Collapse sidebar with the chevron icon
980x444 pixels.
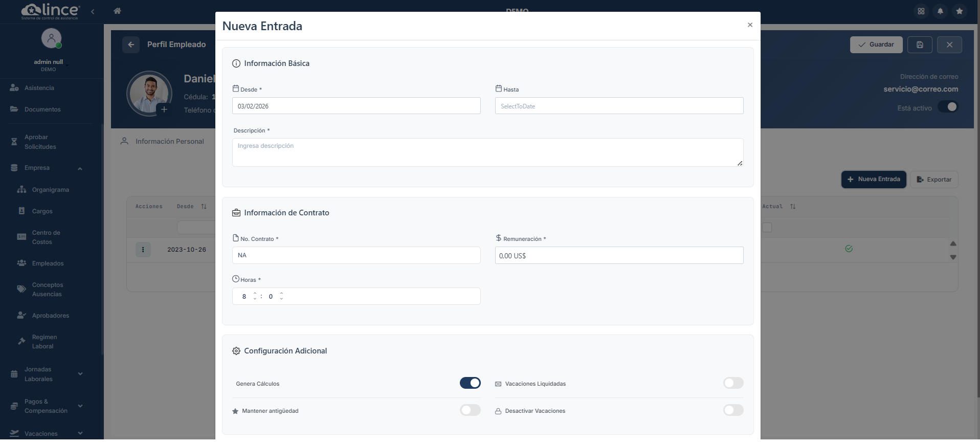pyautogui.click(x=93, y=11)
